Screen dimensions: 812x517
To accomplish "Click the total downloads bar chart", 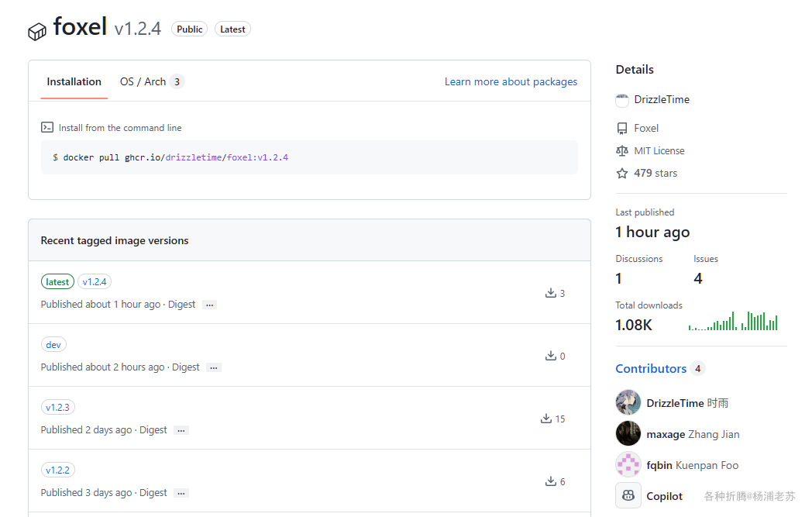I will pyautogui.click(x=733, y=321).
